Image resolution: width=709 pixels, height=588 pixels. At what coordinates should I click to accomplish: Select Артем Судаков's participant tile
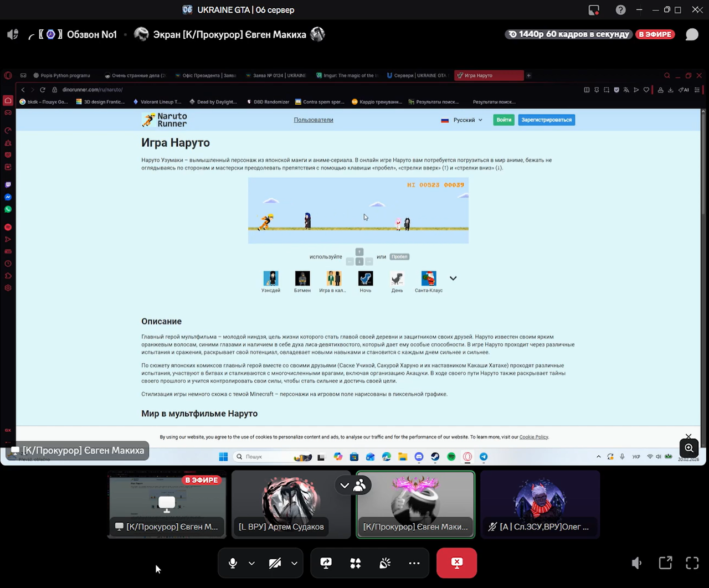[x=291, y=504]
